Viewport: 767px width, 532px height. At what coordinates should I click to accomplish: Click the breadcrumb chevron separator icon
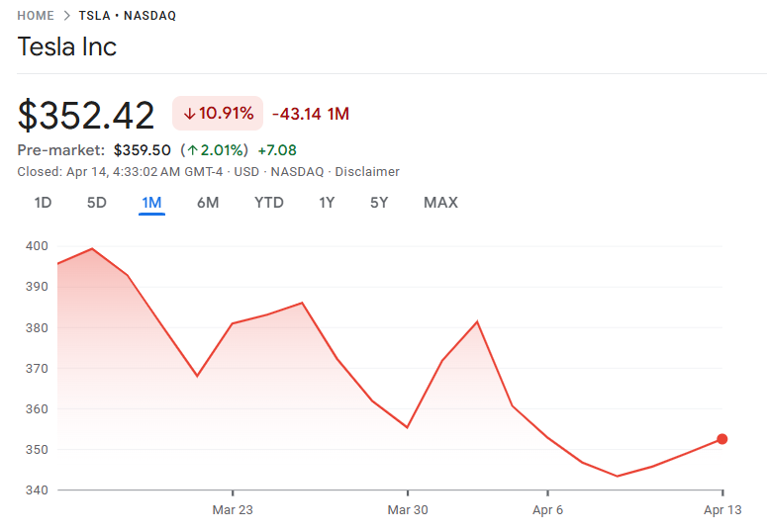tap(67, 16)
